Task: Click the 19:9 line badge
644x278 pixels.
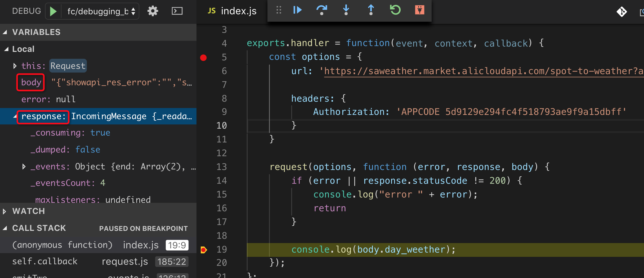Action: coord(177,245)
